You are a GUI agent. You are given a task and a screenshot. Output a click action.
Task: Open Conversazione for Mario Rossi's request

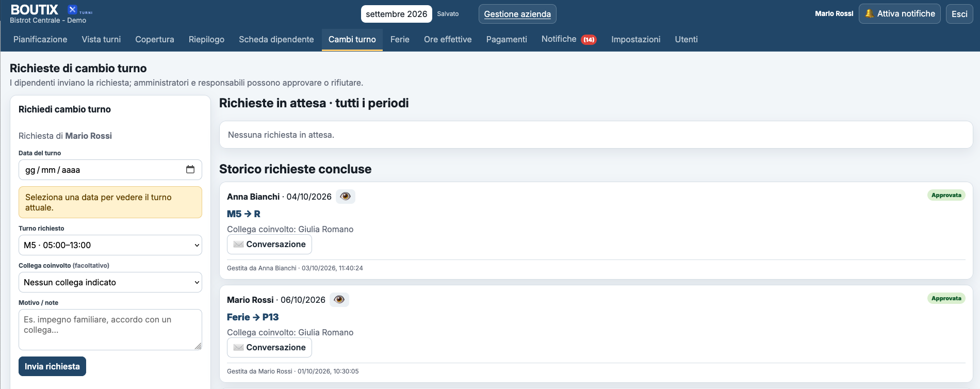point(269,347)
